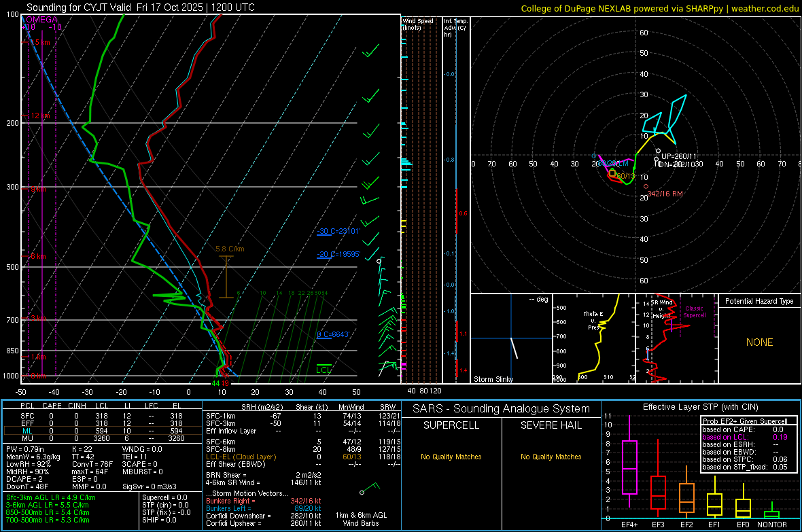This screenshot has width=802, height=532.
Task: Select the 12 km height marker
Action: 39,116
